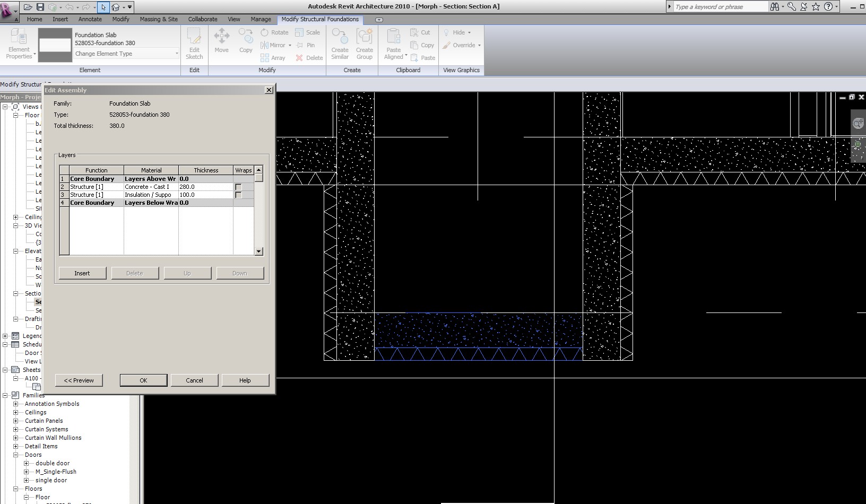Click the keyword search input field
Screen dimensions: 866x504
tap(720, 7)
